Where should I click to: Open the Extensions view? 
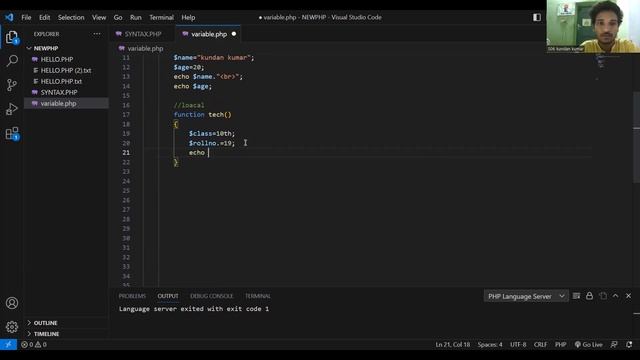[12, 133]
